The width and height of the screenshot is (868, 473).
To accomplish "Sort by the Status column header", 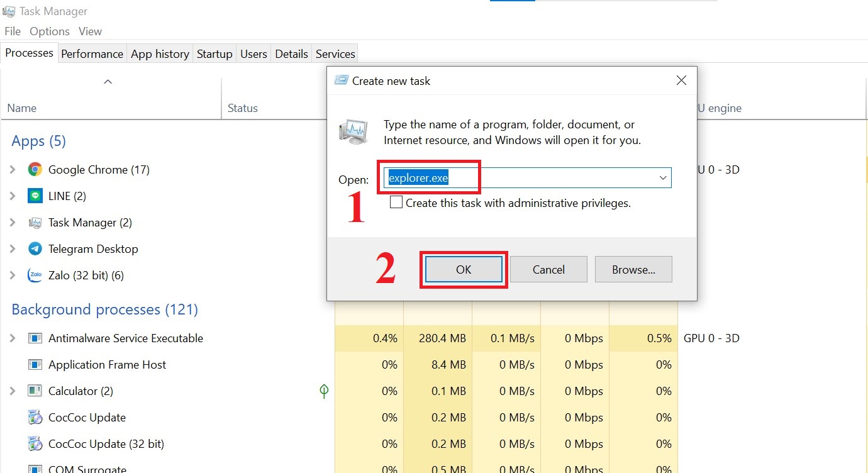I will click(x=243, y=108).
